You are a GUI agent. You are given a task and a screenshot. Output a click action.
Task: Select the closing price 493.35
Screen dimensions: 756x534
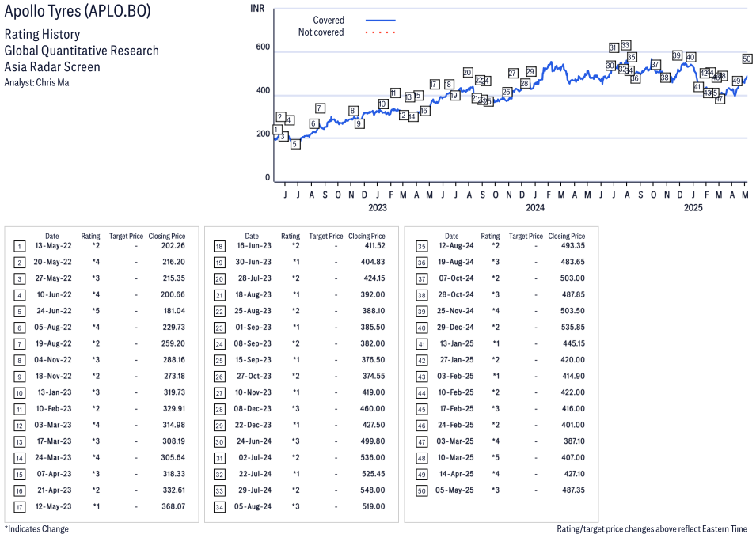pos(573,246)
